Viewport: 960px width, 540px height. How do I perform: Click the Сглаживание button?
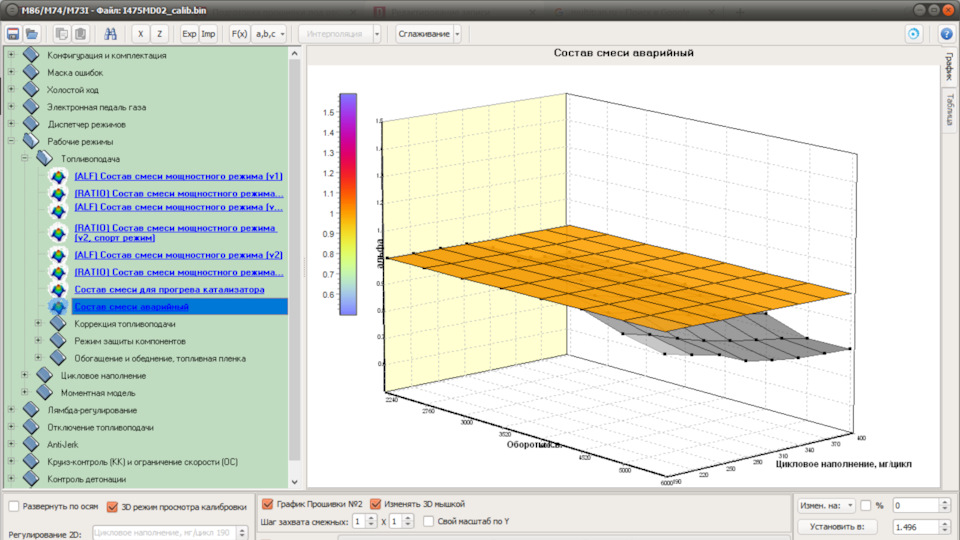[x=424, y=34]
